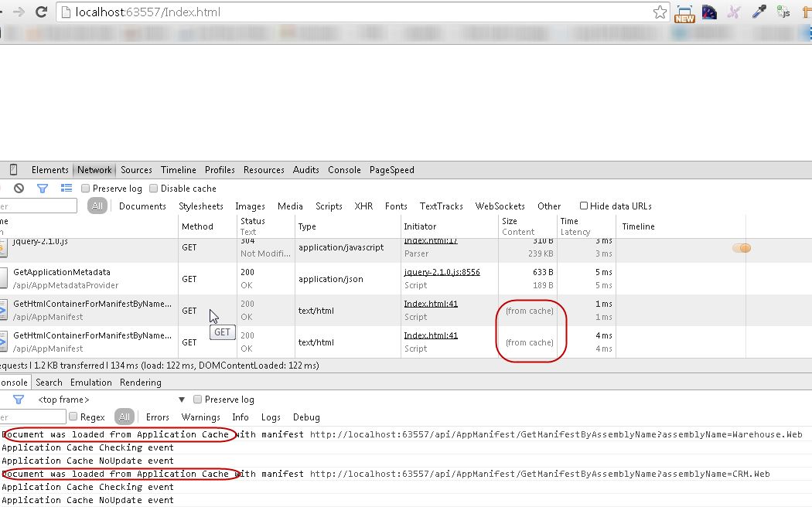Open the Resources tab

tap(264, 170)
